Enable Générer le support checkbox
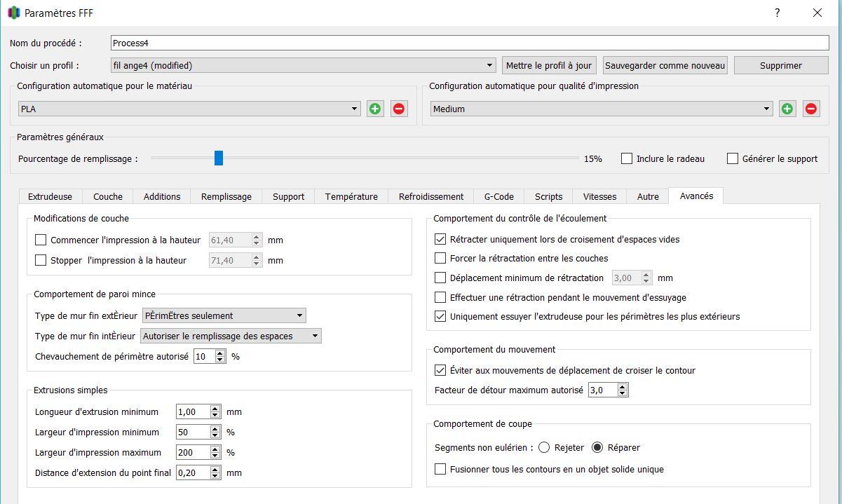842x504 pixels. 733,158
